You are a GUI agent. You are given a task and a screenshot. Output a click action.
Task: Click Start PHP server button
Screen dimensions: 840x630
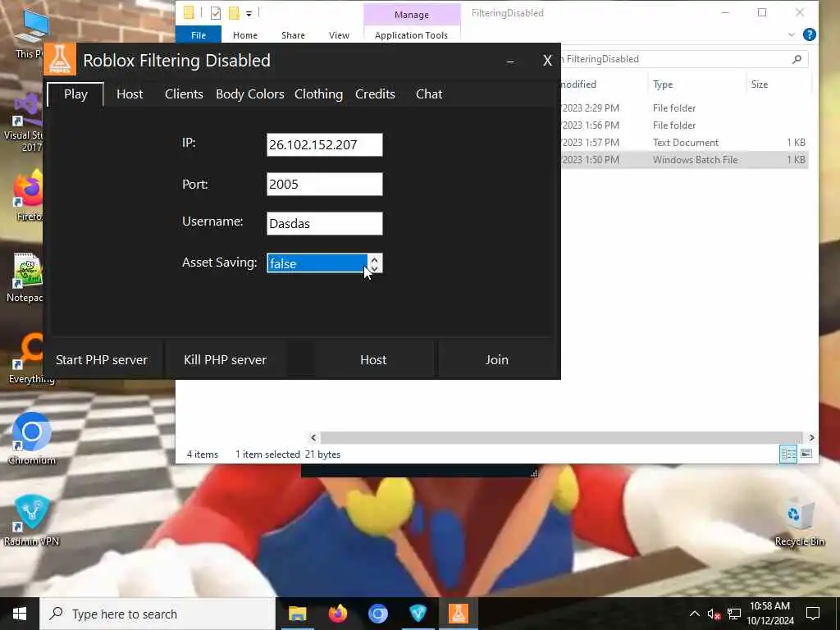(x=102, y=360)
